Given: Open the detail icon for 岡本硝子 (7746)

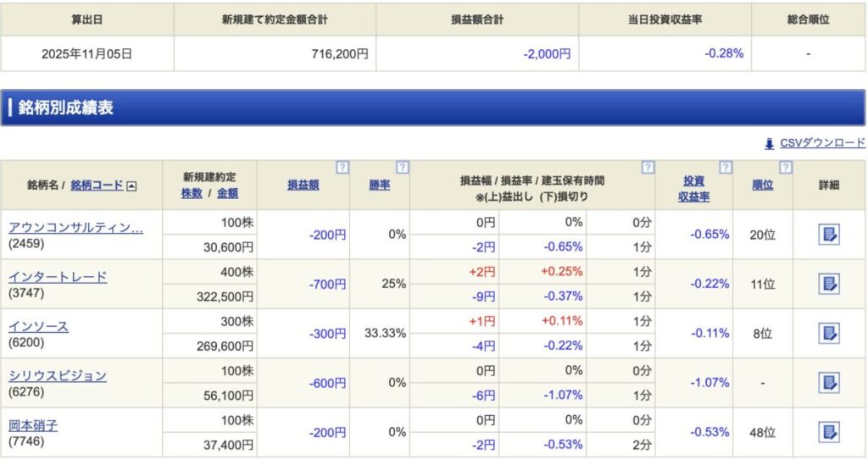Looking at the screenshot, I should [828, 432].
